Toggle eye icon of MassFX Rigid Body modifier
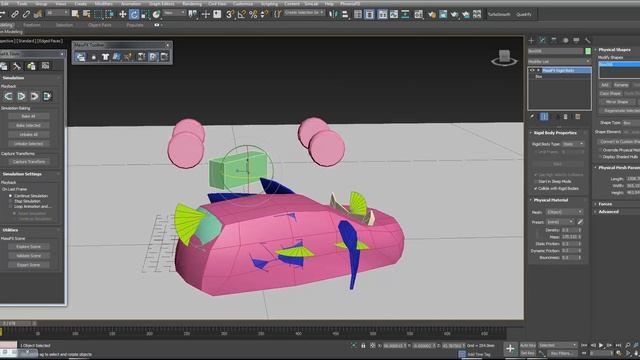Image resolution: width=640 pixels, height=360 pixels. [x=532, y=71]
